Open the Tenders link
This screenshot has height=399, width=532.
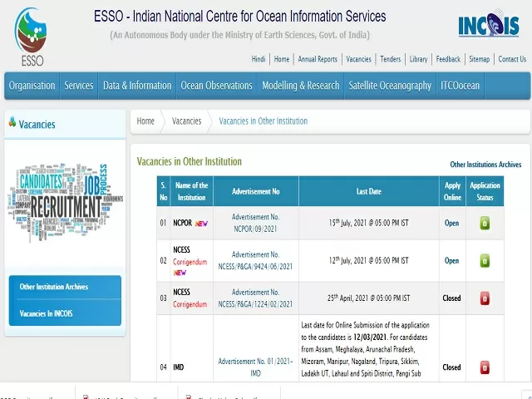point(390,59)
